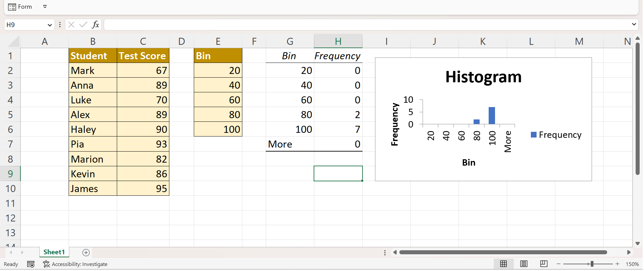
Task: Switch to Page Layout view
Action: 524,264
